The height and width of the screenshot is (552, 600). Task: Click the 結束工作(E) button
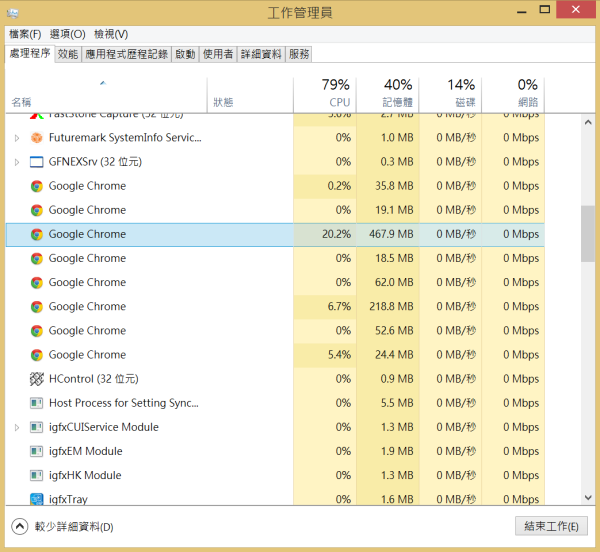click(551, 526)
